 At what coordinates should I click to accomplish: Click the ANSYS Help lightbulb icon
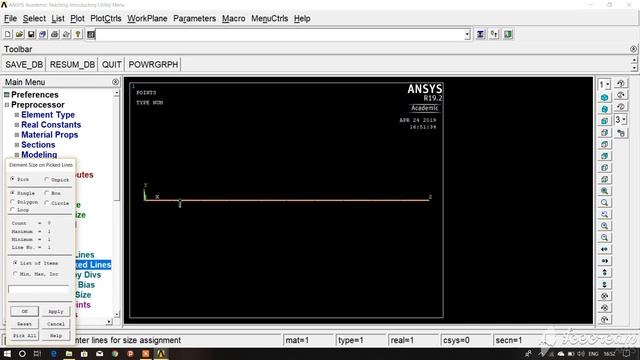[78, 35]
